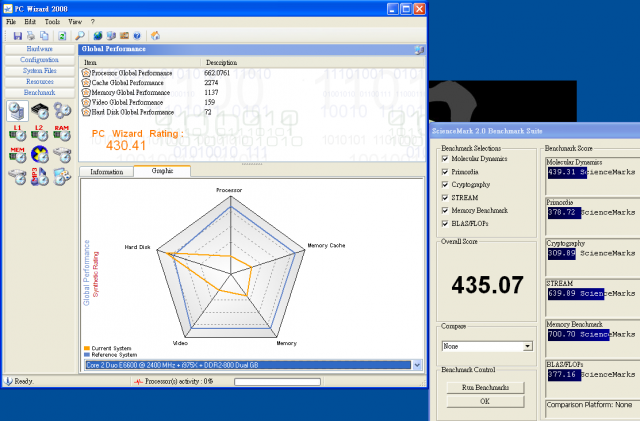640x421 pixels.
Task: Open the Configuration section button
Action: pos(40,60)
